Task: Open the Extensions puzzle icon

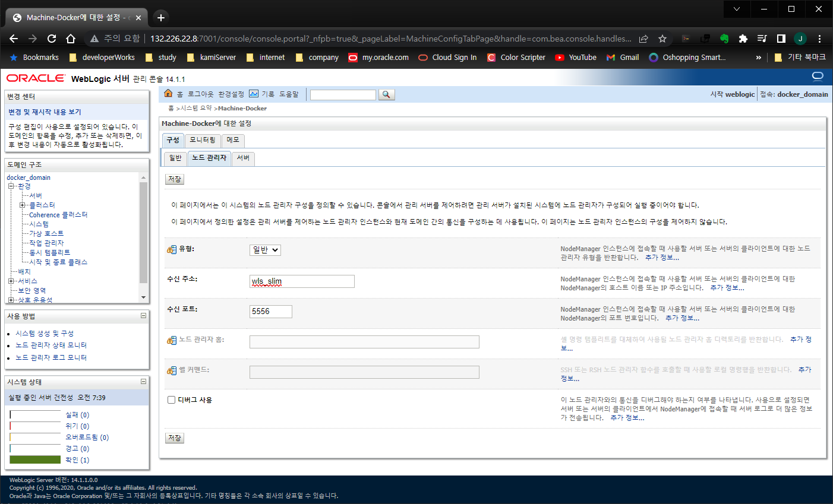Action: [743, 39]
